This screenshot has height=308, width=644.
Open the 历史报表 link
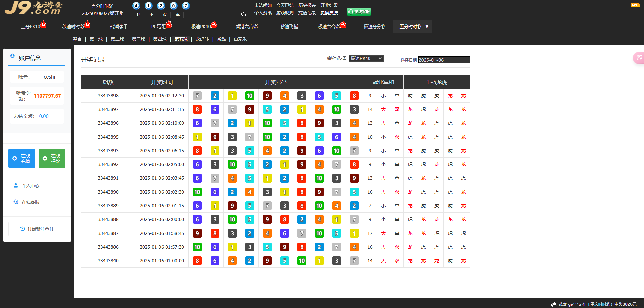click(307, 5)
